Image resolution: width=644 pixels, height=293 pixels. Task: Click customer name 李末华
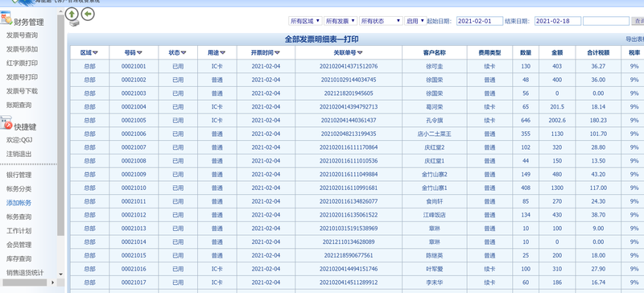[435, 283]
